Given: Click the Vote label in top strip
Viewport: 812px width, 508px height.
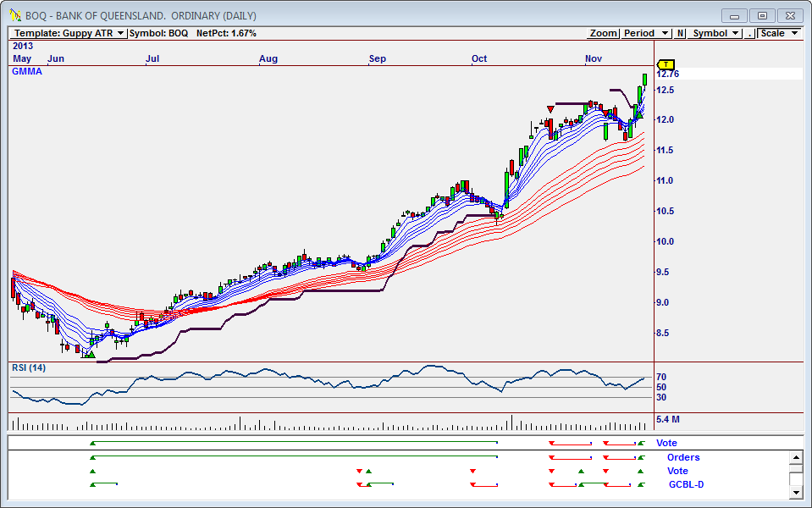Looking at the screenshot, I should tap(666, 443).
